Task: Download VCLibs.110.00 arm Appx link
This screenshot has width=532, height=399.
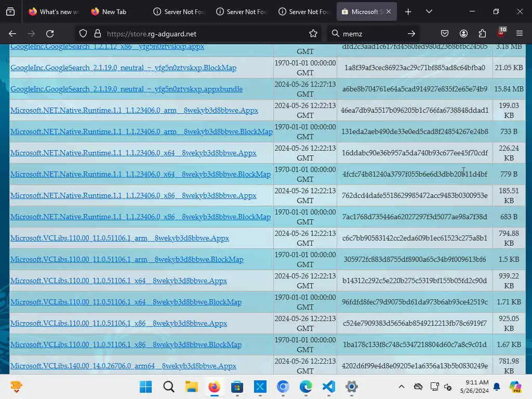Action: coord(120,238)
